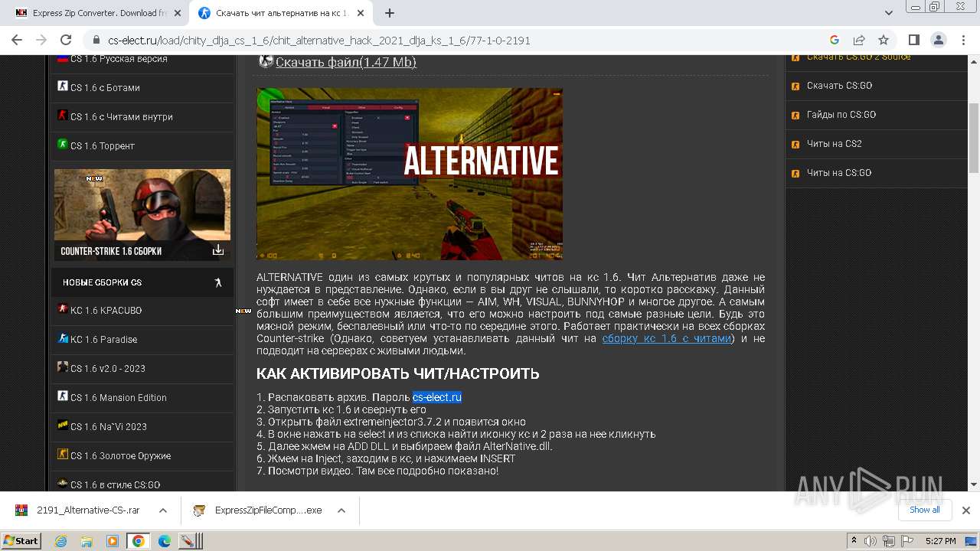Click the Action Center flag icon
The image size is (980, 551).
click(906, 541)
